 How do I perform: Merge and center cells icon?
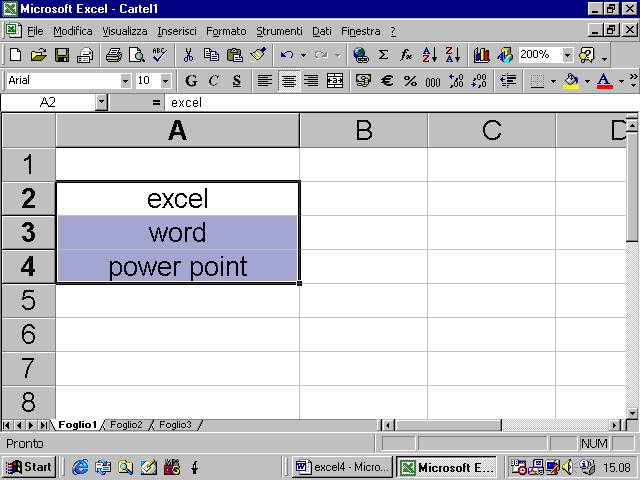pos(335,81)
